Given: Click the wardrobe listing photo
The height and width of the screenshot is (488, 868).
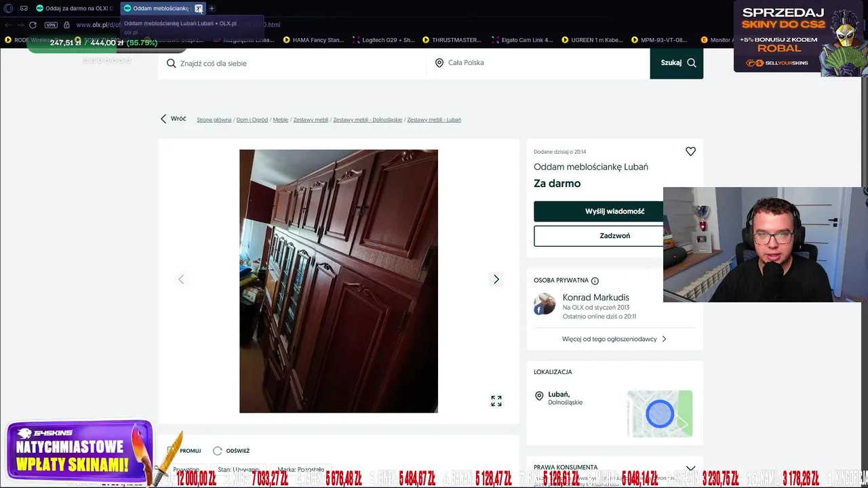Looking at the screenshot, I should tap(338, 281).
